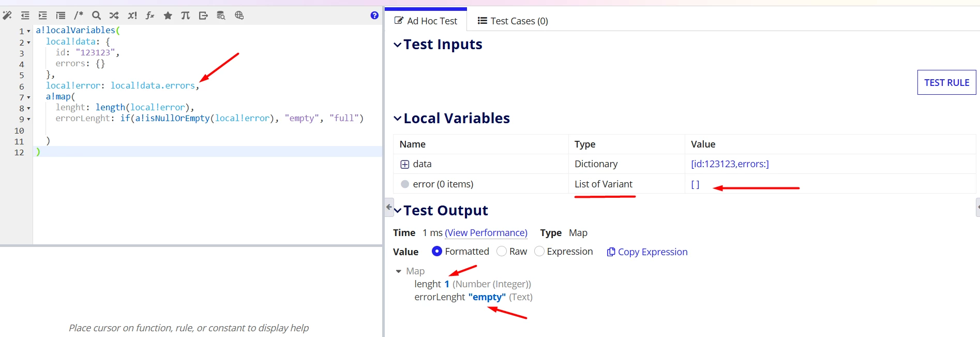The height and width of the screenshot is (337, 980).
Task: Click the Dictionary type cell
Action: pos(596,164)
